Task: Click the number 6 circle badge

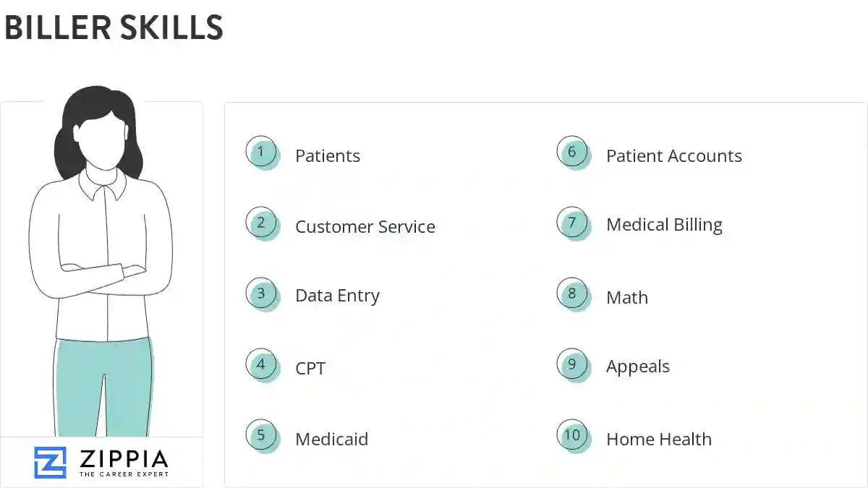Action: click(x=572, y=153)
